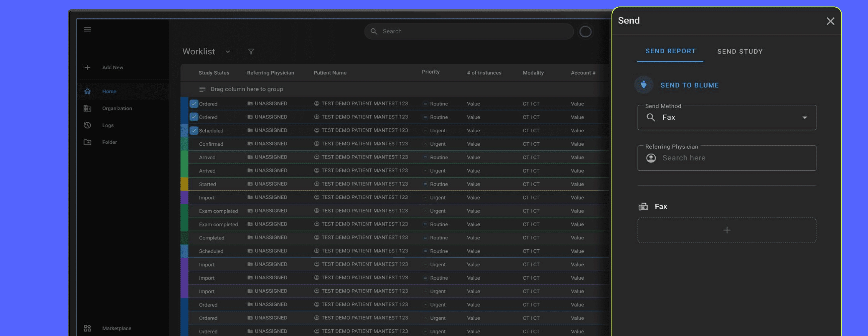Image resolution: width=868 pixels, height=336 pixels.
Task: Click the Send to Blume icon
Action: [643, 85]
